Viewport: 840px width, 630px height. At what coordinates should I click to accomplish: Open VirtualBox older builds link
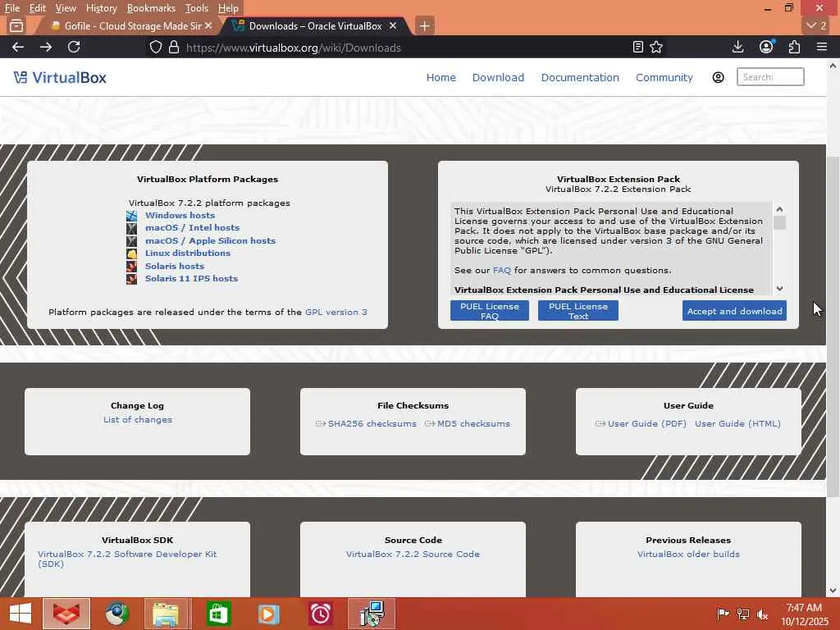pyautogui.click(x=688, y=554)
